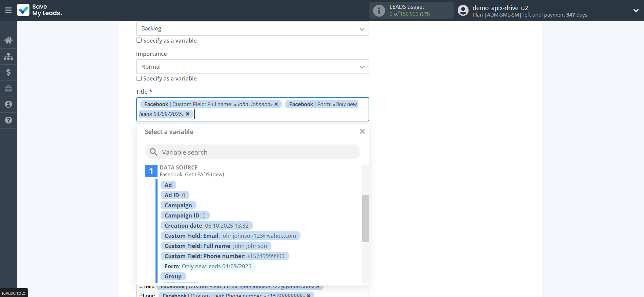Enable 'Specify as a variable' under Backlog

(139, 40)
